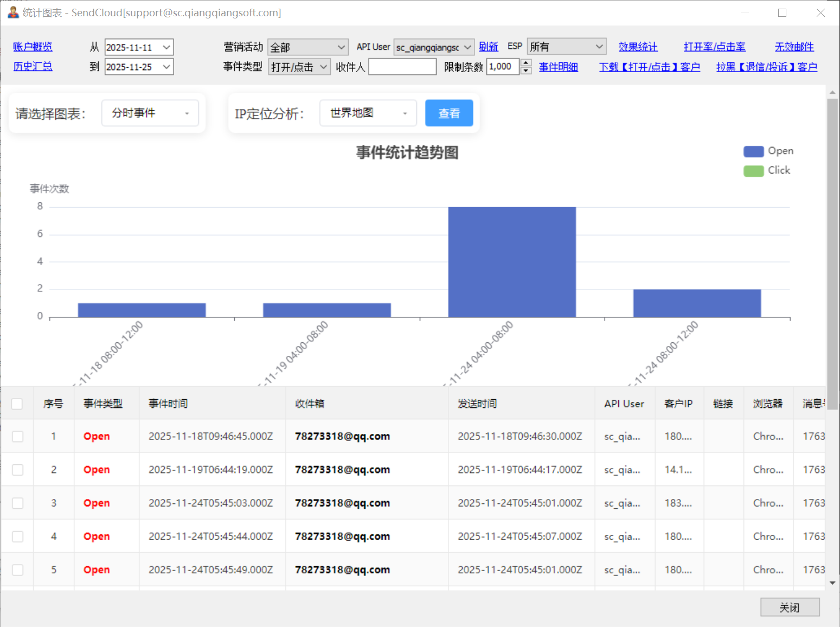The width and height of the screenshot is (840, 627).
Task: Focus the 收件人 recipient input field
Action: coord(402,67)
